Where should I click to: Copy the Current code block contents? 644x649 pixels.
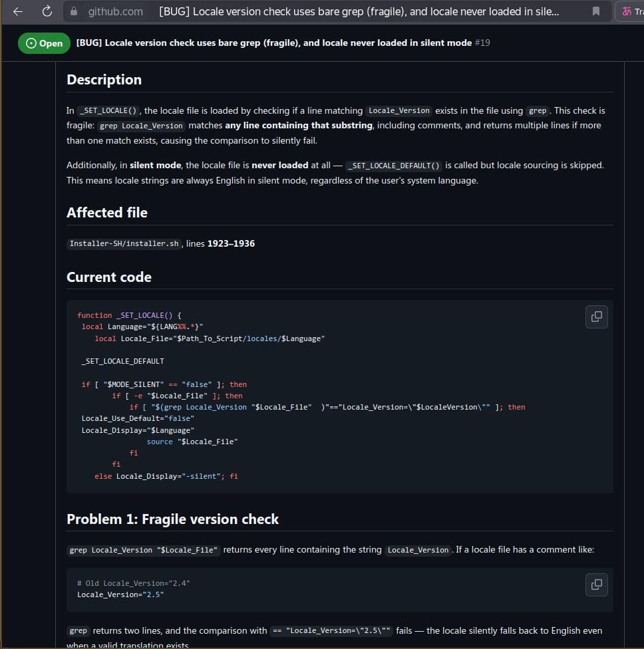click(596, 317)
